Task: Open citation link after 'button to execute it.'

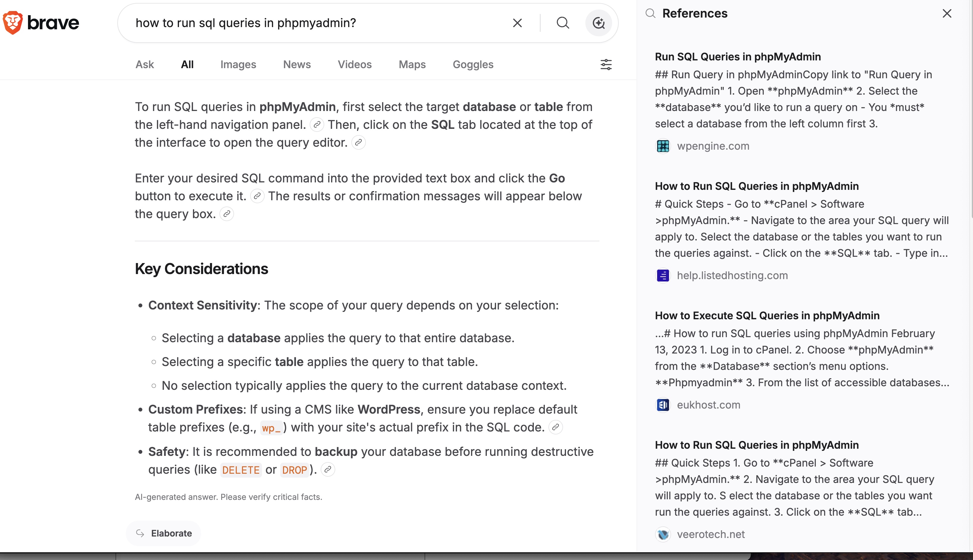Action: click(257, 196)
